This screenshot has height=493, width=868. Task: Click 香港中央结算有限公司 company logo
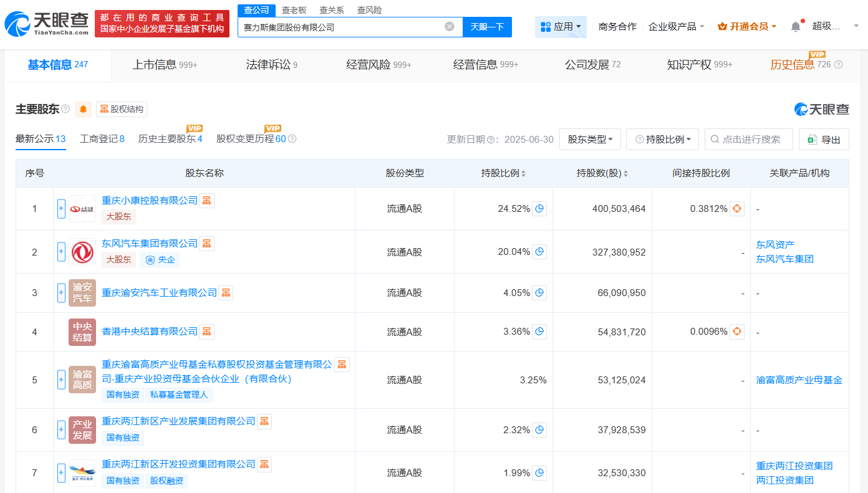click(x=82, y=332)
